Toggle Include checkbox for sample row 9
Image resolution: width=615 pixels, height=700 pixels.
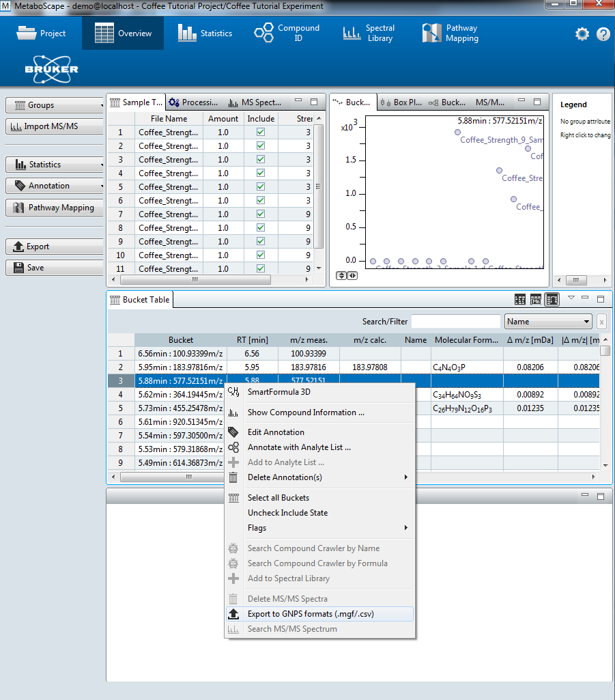click(261, 241)
